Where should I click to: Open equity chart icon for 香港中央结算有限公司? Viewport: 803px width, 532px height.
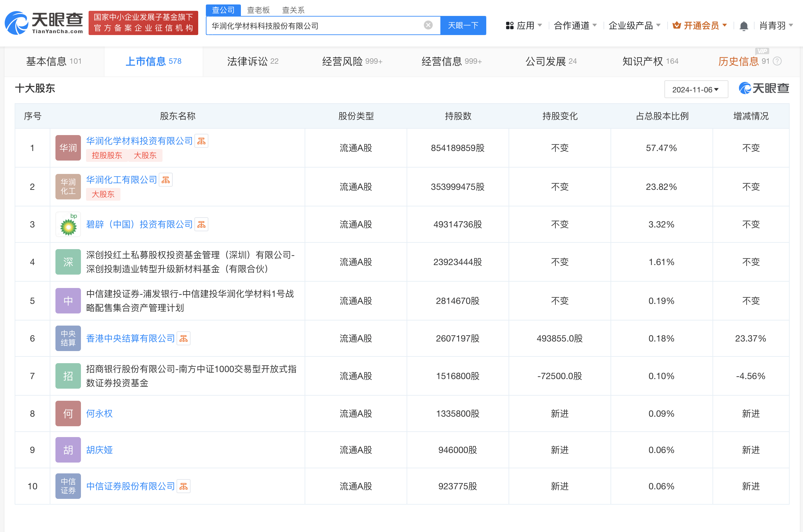tap(184, 338)
